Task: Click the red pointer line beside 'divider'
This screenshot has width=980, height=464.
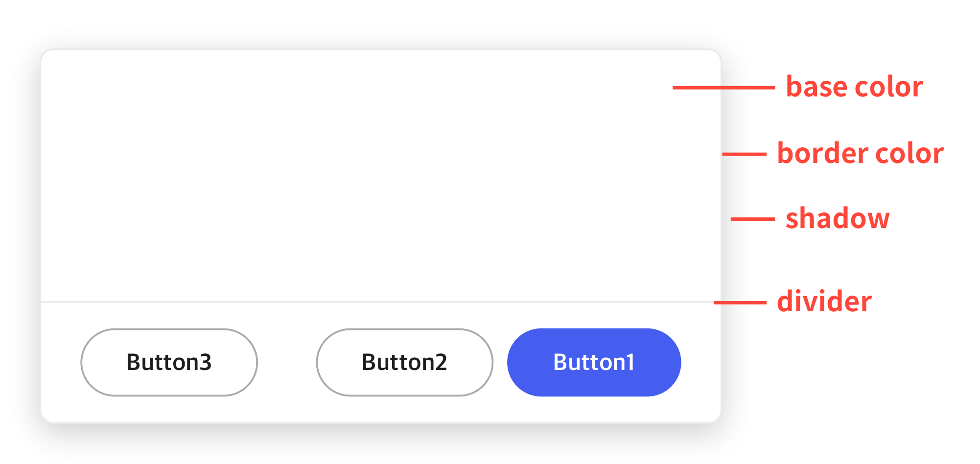Action: click(740, 303)
